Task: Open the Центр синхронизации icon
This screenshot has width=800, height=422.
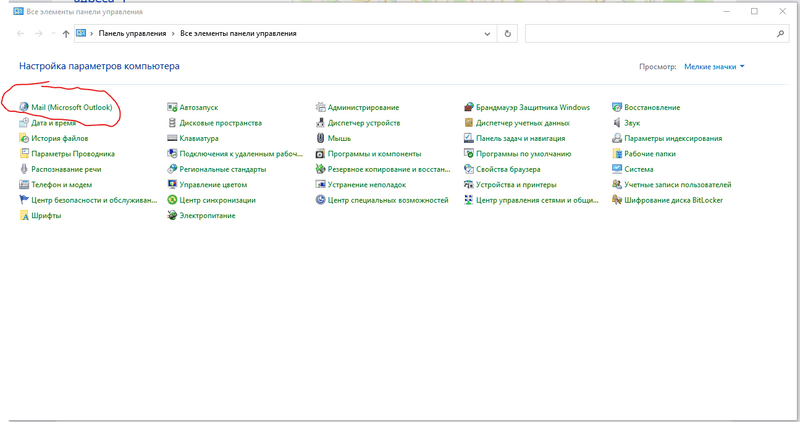Action: (x=173, y=200)
